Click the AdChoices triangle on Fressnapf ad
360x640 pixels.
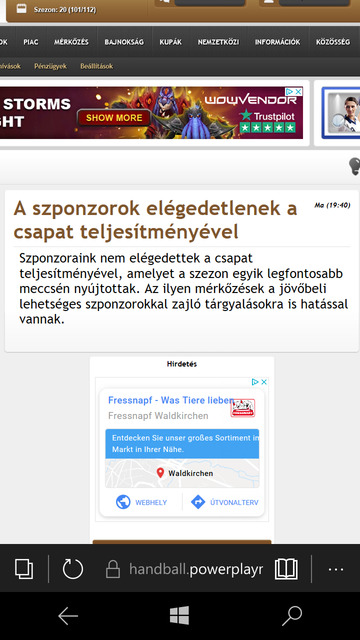pos(255,382)
